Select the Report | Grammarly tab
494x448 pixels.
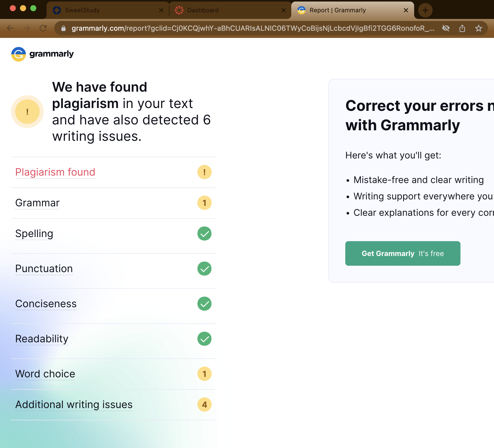coord(353,10)
